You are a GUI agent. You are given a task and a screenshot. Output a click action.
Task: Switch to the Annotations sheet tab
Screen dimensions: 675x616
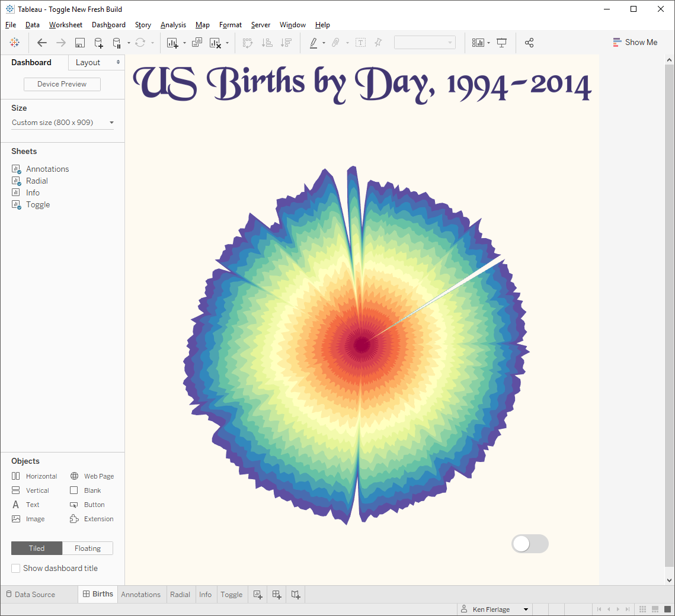click(x=141, y=594)
